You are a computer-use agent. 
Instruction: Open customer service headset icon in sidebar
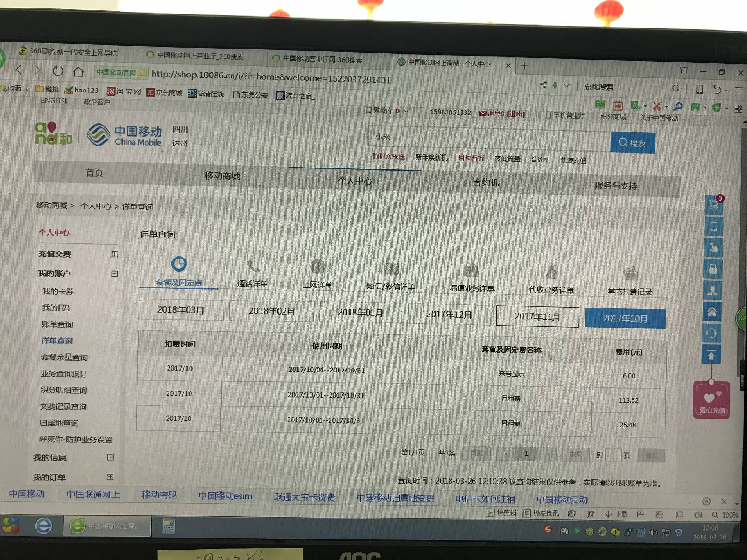pyautogui.click(x=712, y=333)
